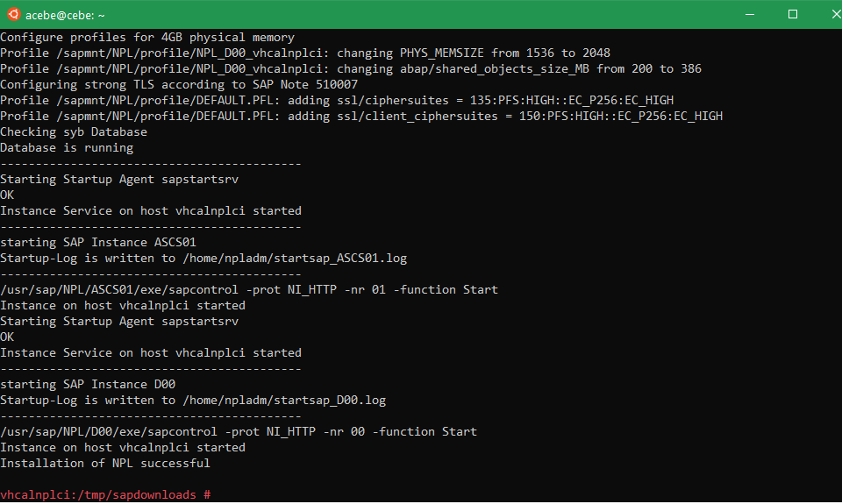Click the Ubuntu icon in title bar
Viewport: 842px width, 504px height.
tap(13, 15)
